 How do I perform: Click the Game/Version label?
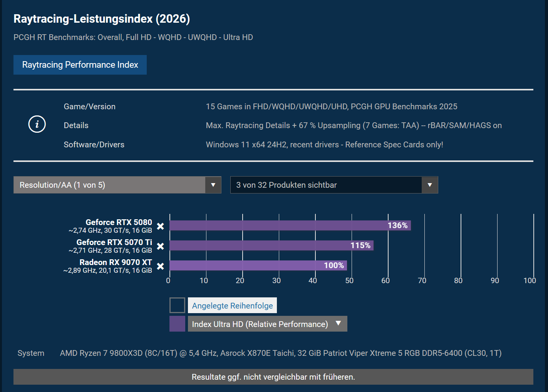point(89,107)
